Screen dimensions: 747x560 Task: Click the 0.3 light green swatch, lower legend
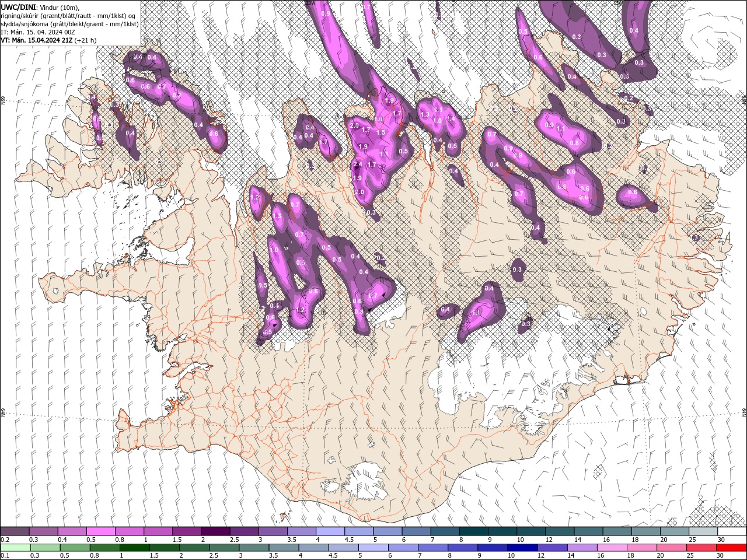coord(45,548)
